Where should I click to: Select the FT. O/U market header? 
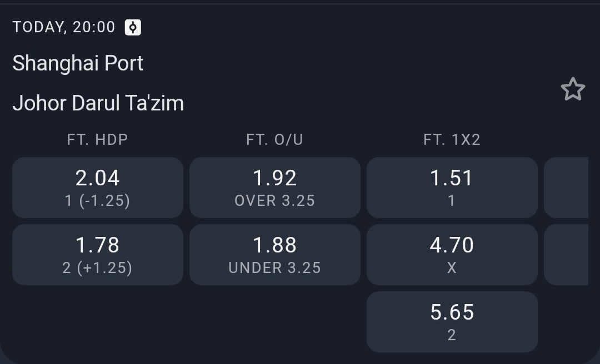275,140
